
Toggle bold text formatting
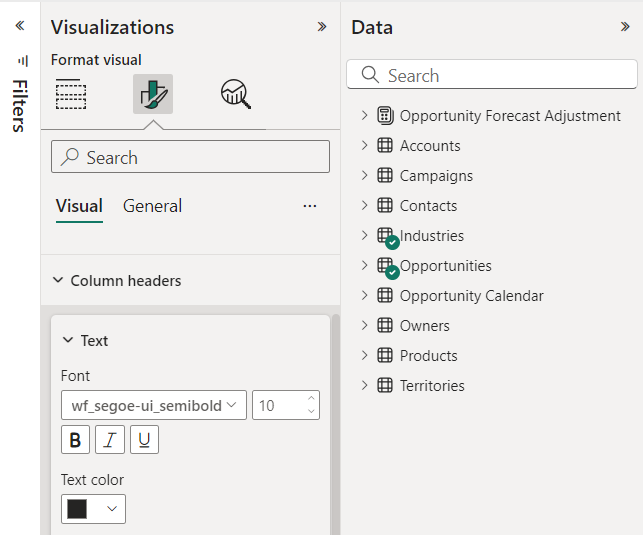[75, 440]
